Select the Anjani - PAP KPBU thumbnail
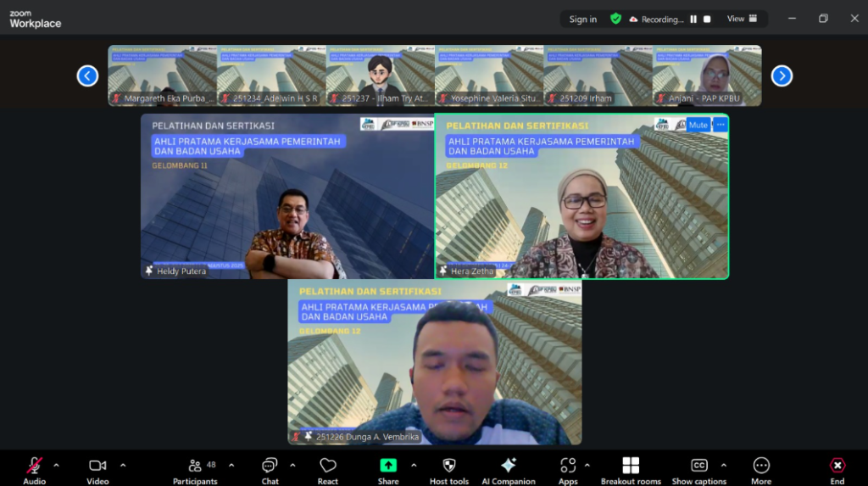 [707, 75]
